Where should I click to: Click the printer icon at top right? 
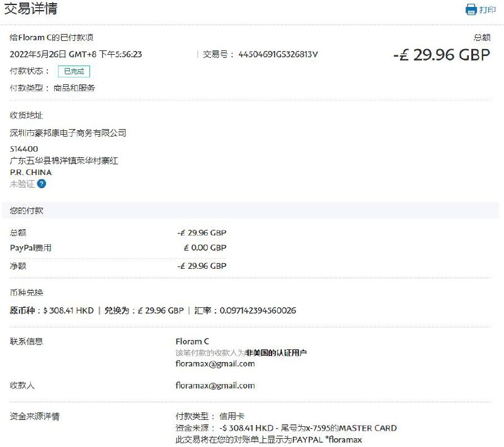click(x=471, y=9)
